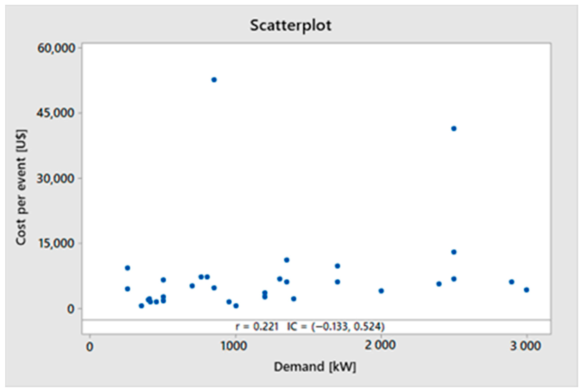Click the Scatterplot chart title

coord(291,26)
